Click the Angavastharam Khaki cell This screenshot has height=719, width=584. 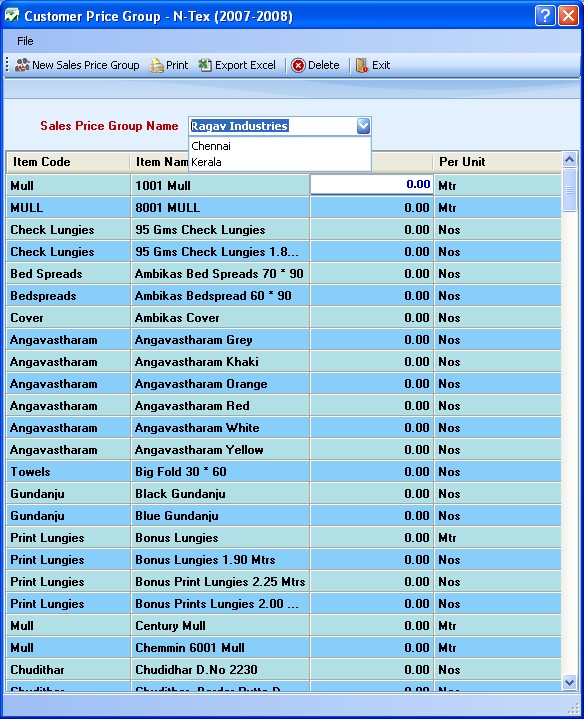point(220,362)
